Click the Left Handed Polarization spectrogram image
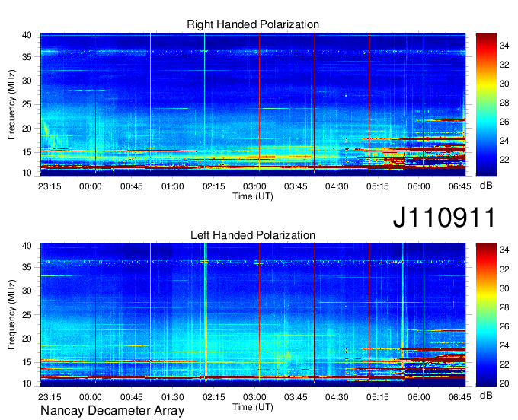Screen dimensions: 518x420 click(x=253, y=315)
